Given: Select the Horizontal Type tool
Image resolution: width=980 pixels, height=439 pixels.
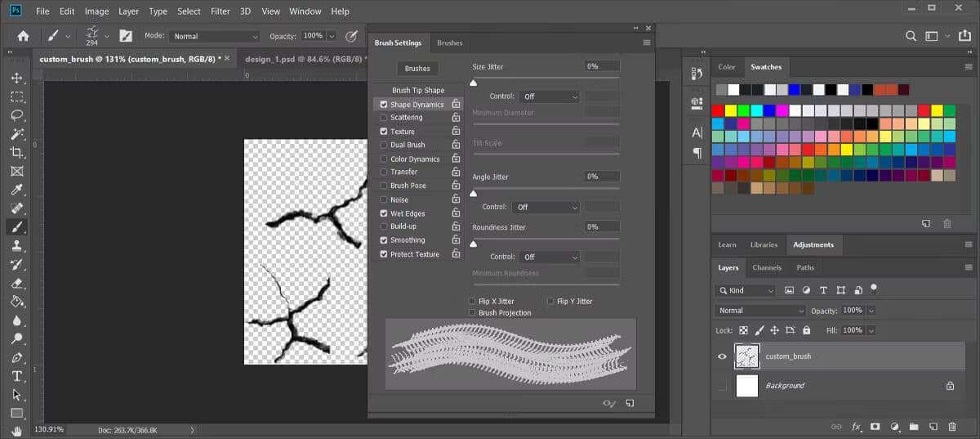Looking at the screenshot, I should coord(16,376).
